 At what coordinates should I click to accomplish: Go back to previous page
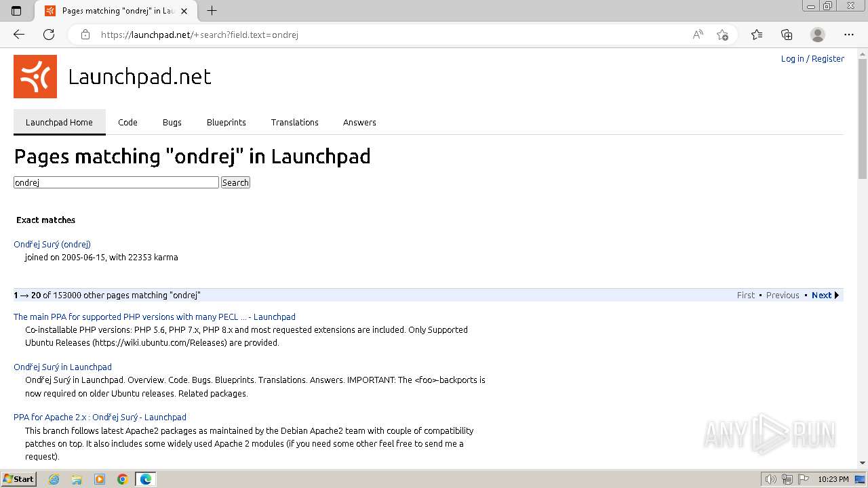19,35
